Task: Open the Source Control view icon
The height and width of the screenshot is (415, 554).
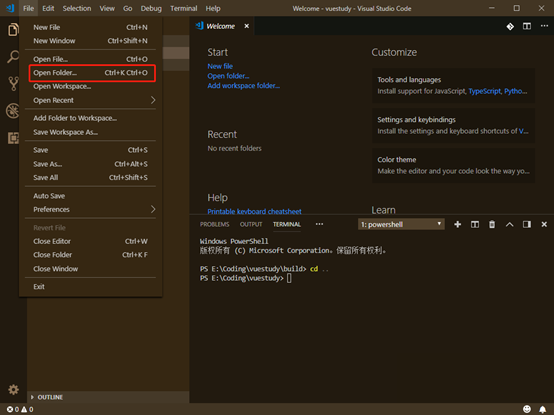Action: [13, 84]
